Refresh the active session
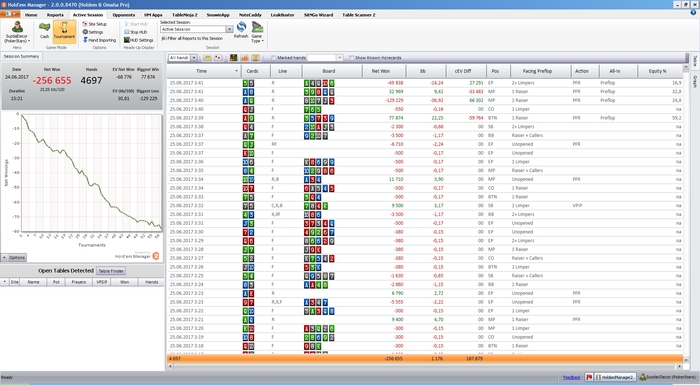Image resolution: width=700 pixels, height=385 pixels. (x=241, y=30)
